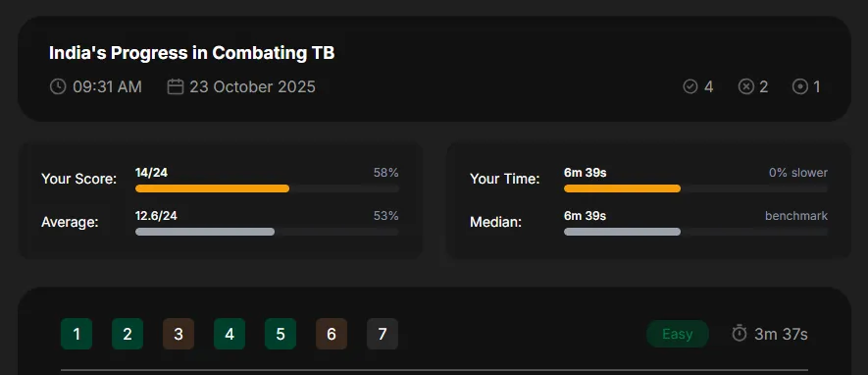
Task: Click the skipped questions circle icon
Action: click(x=800, y=87)
